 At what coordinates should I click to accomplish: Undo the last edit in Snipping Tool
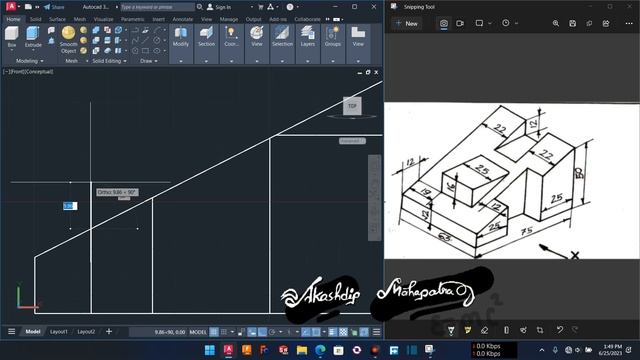[x=560, y=329]
